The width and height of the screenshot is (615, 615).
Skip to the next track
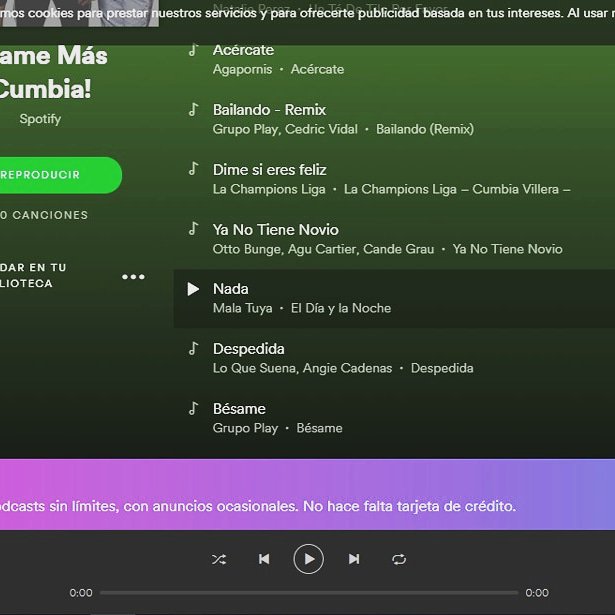[354, 559]
